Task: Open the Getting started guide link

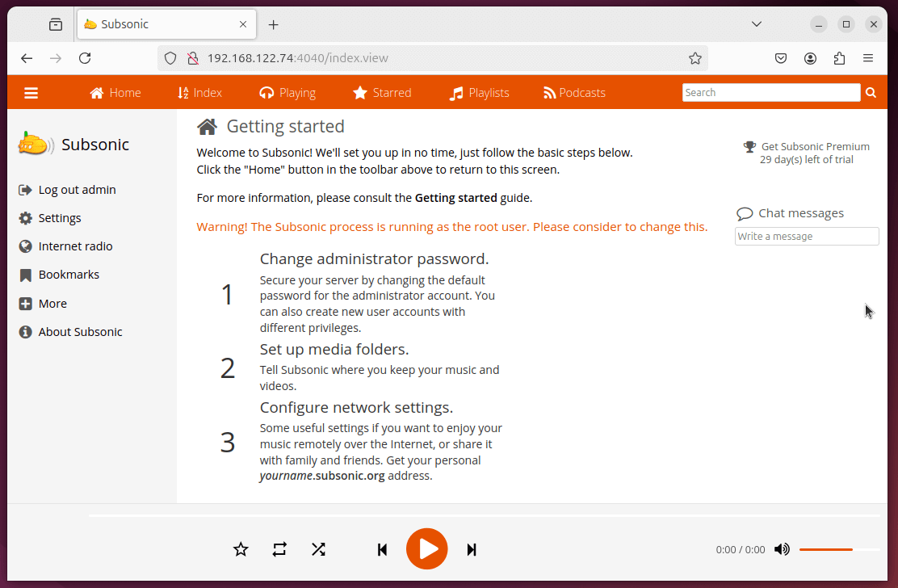Action: coord(455,198)
